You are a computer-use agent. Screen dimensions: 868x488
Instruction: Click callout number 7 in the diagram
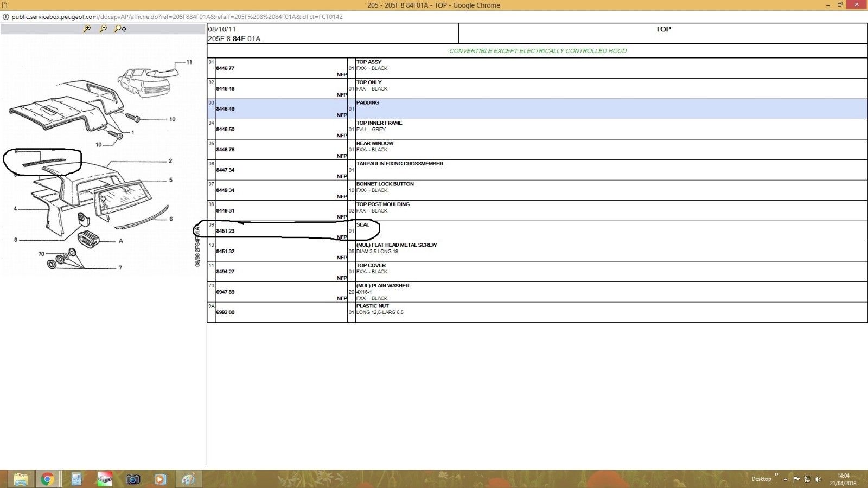pos(120,267)
